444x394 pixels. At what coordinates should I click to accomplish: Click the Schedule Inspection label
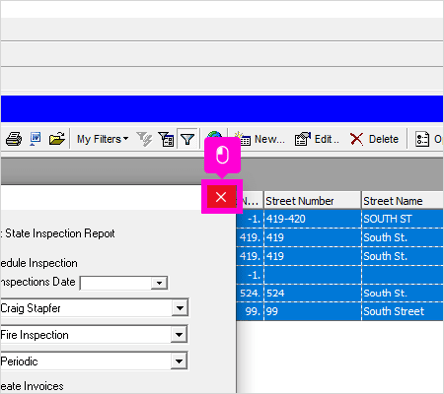(39, 263)
